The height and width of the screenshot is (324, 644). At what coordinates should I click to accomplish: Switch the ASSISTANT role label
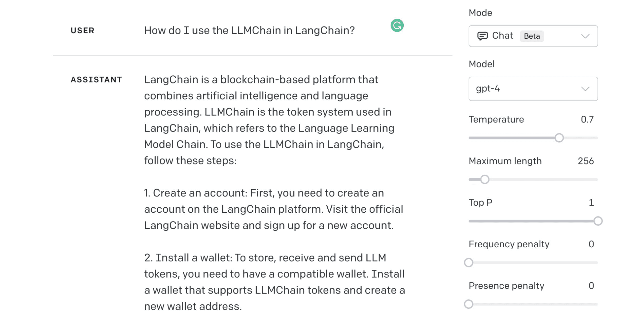(96, 80)
